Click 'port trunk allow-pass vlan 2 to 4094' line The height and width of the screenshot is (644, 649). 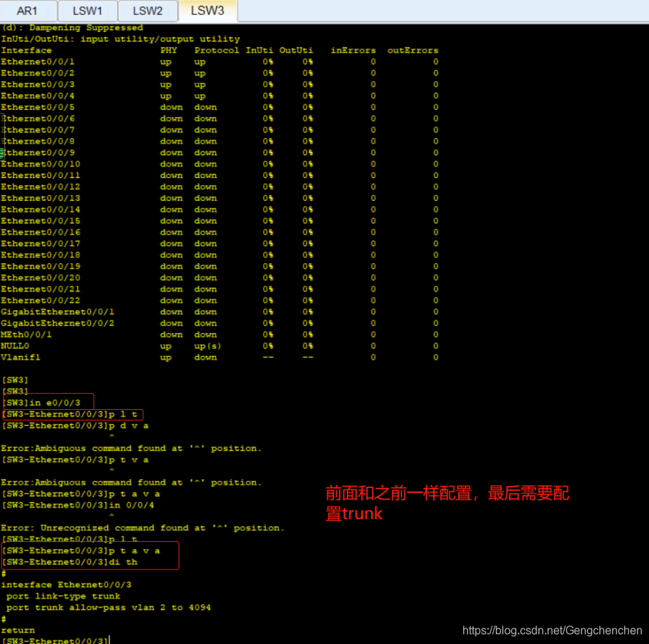[109, 608]
